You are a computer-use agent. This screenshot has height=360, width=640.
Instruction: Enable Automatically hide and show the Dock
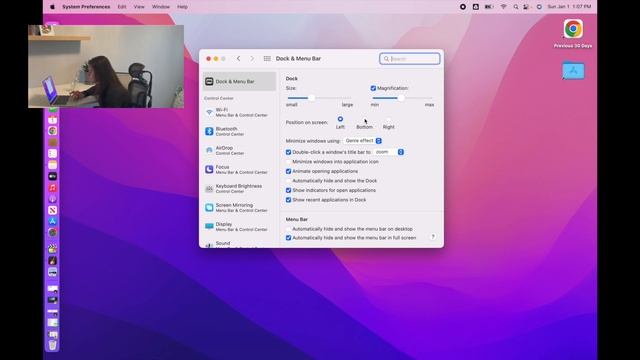289,181
